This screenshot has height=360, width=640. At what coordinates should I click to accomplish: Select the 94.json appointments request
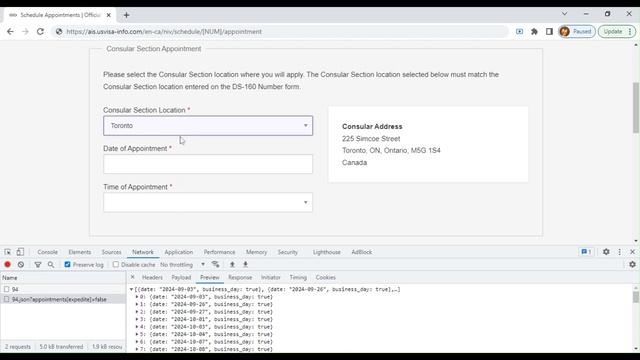pyautogui.click(x=63, y=299)
